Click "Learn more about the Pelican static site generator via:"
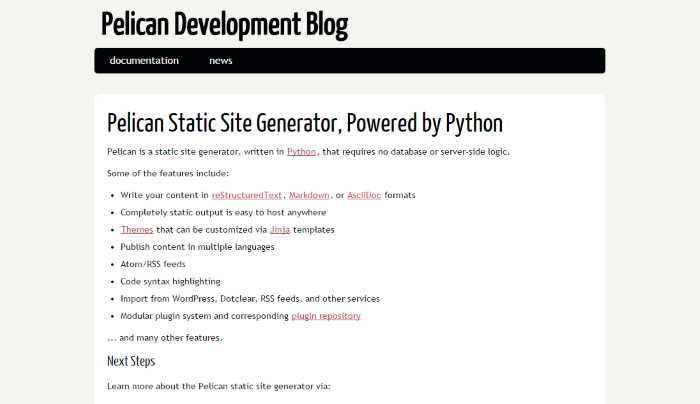The image size is (700, 404). coord(219,386)
